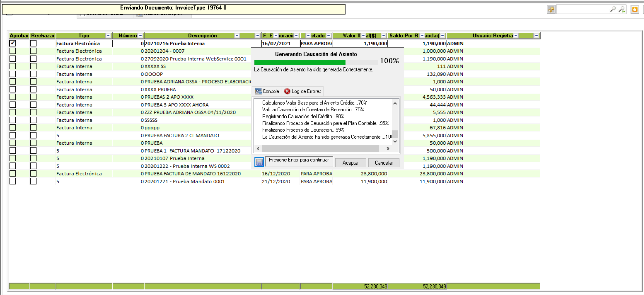Switch to the Log de Errores tab
Screen dimensions: 644x295
tap(303, 91)
